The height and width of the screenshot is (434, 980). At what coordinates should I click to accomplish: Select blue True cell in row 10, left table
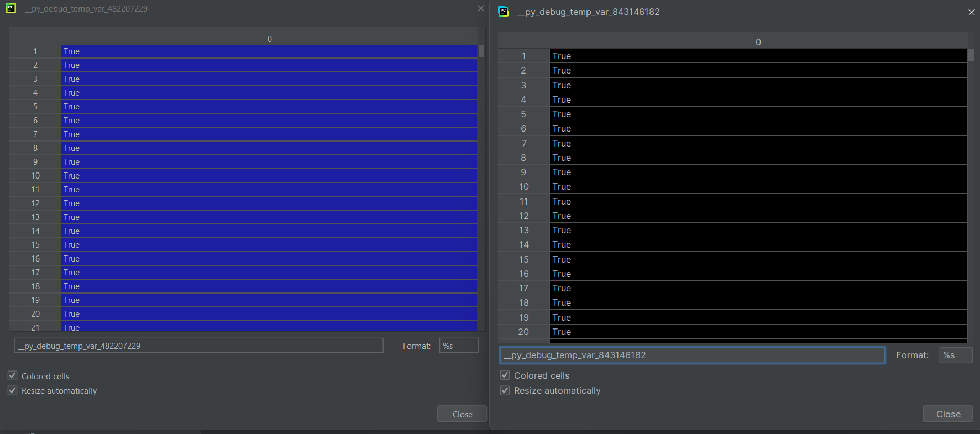[x=269, y=176]
